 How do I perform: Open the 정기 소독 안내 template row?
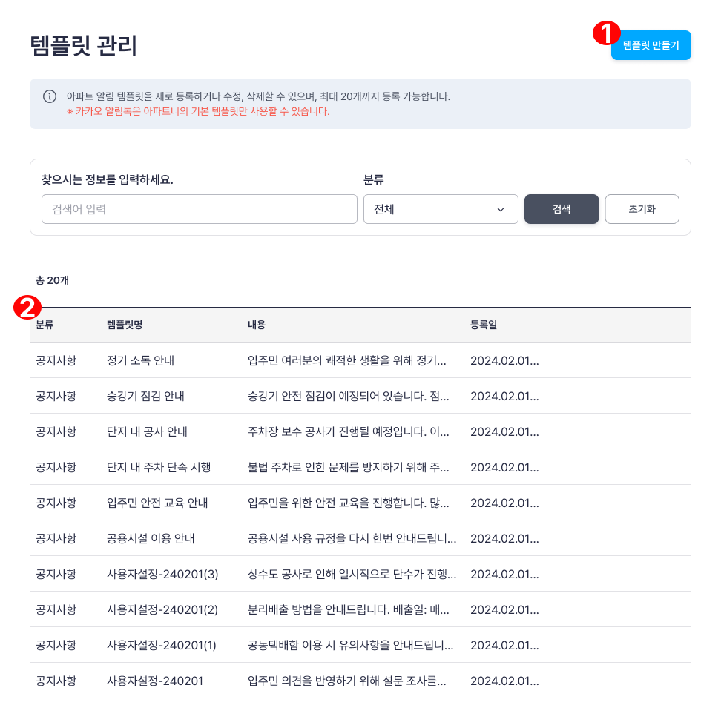point(360,360)
